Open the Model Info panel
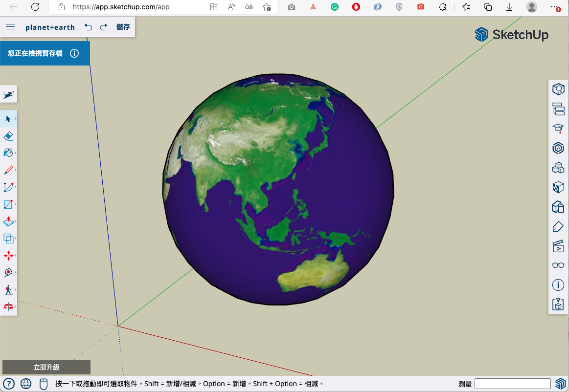Image resolution: width=569 pixels, height=392 pixels. tap(558, 285)
